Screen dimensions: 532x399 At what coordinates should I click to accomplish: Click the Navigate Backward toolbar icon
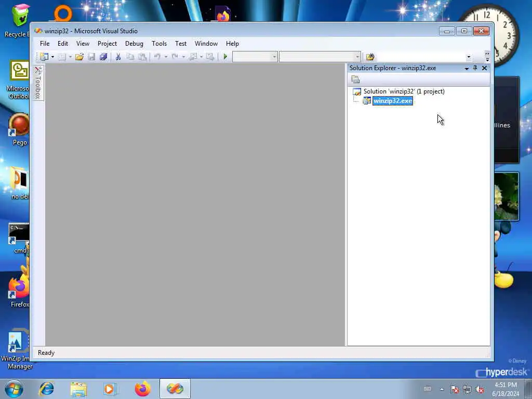point(194,57)
